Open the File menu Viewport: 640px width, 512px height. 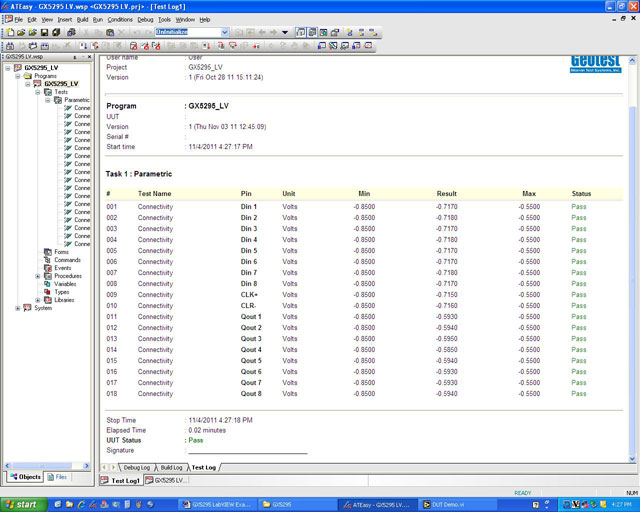click(19, 20)
